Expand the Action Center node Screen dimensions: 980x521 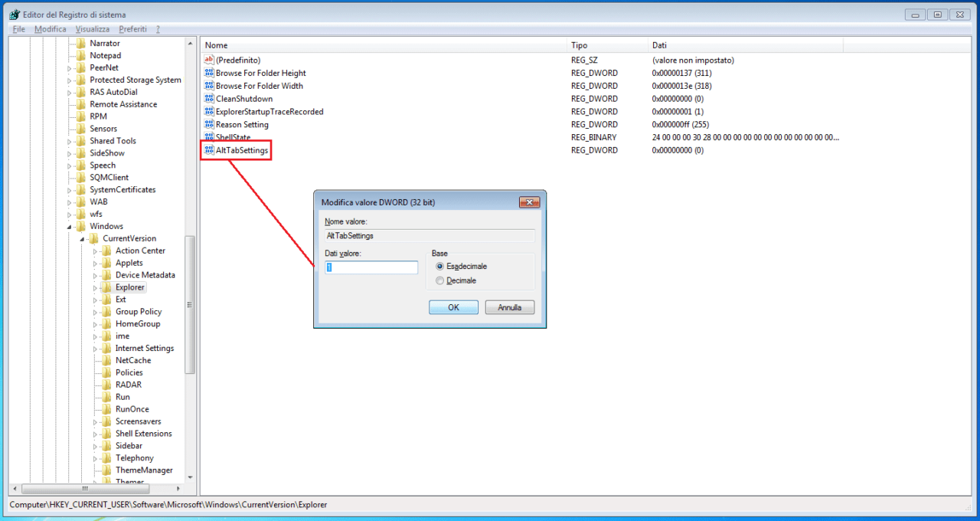coord(96,251)
